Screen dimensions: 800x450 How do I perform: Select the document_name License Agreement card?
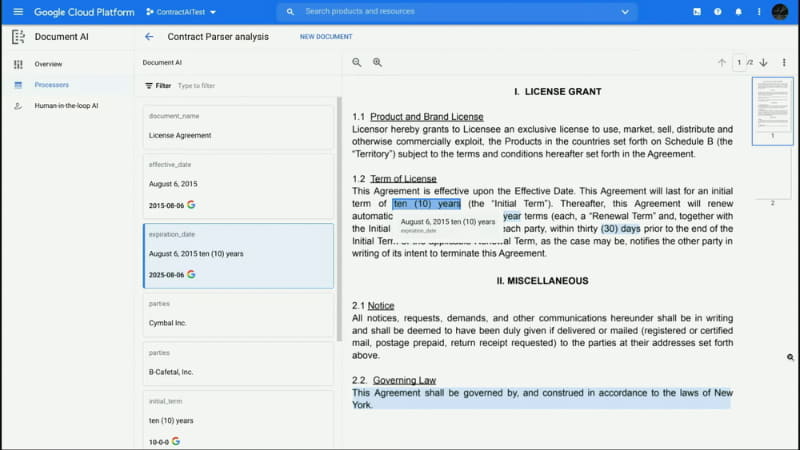click(x=238, y=127)
